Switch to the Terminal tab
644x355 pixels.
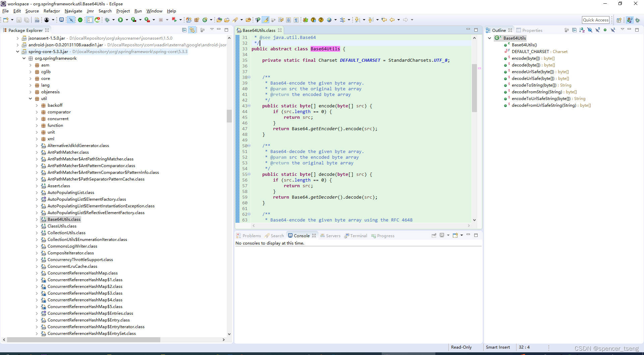359,236
